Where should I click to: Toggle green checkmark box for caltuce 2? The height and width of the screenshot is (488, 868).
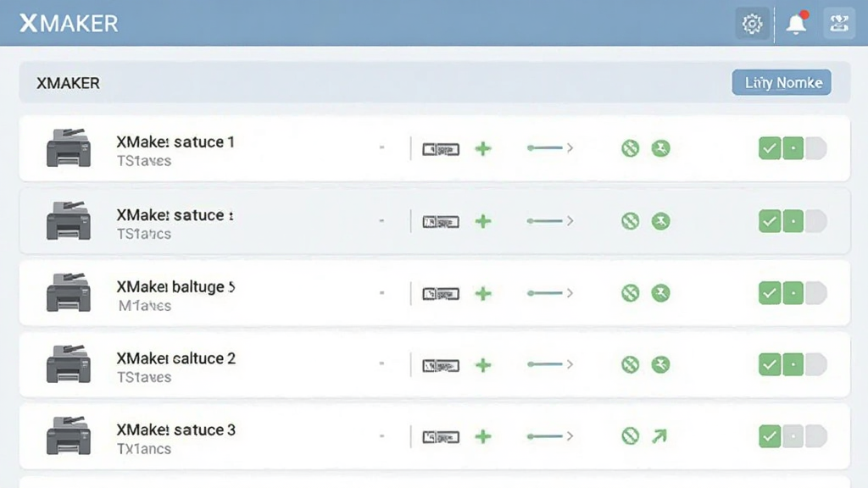tap(770, 364)
